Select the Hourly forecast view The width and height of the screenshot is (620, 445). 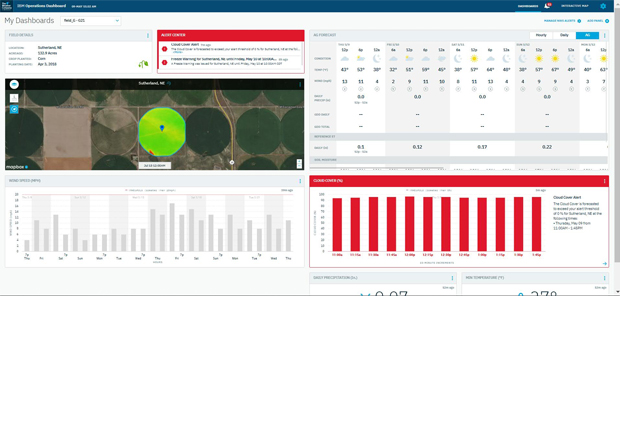pos(541,35)
